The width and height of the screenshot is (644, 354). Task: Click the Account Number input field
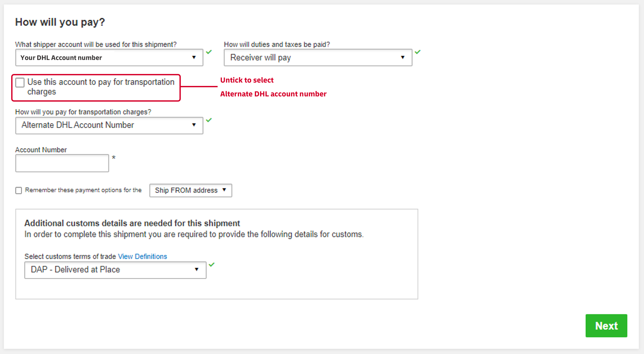[62, 163]
